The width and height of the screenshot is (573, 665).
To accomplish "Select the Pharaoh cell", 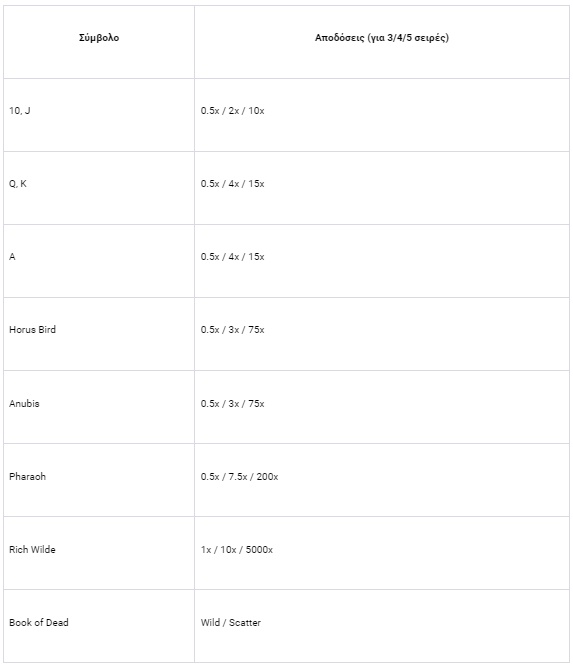I will (99, 480).
